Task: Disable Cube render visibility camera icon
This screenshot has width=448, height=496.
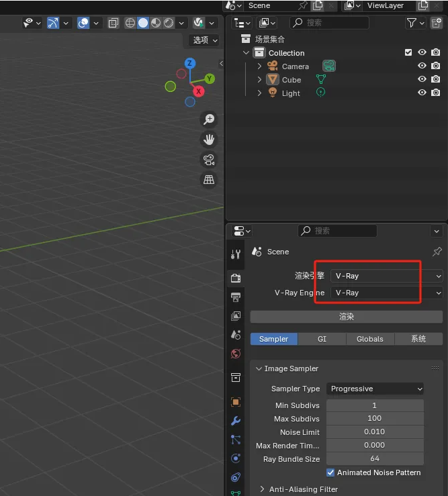Action: click(x=436, y=79)
